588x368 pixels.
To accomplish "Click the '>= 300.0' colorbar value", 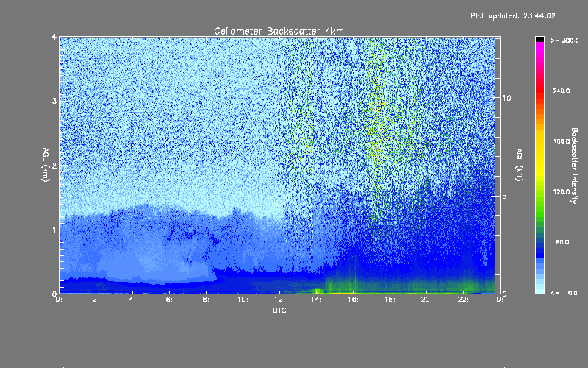I will click(564, 40).
